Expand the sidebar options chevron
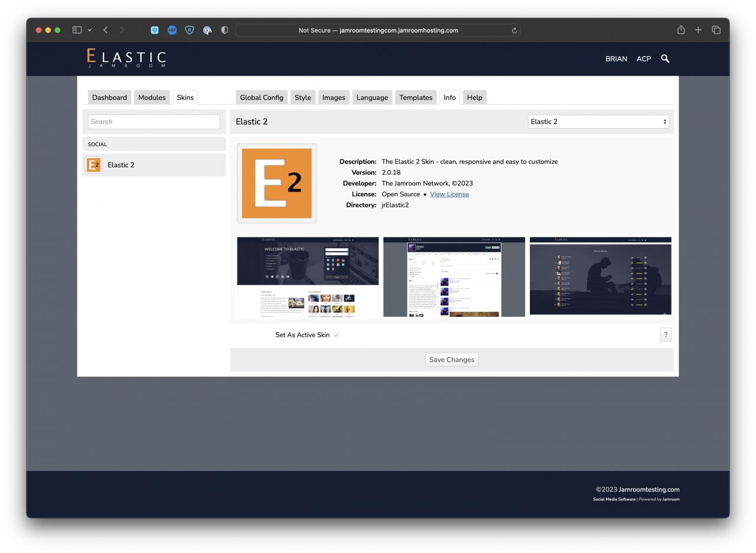The width and height of the screenshot is (756, 553). coord(90,30)
